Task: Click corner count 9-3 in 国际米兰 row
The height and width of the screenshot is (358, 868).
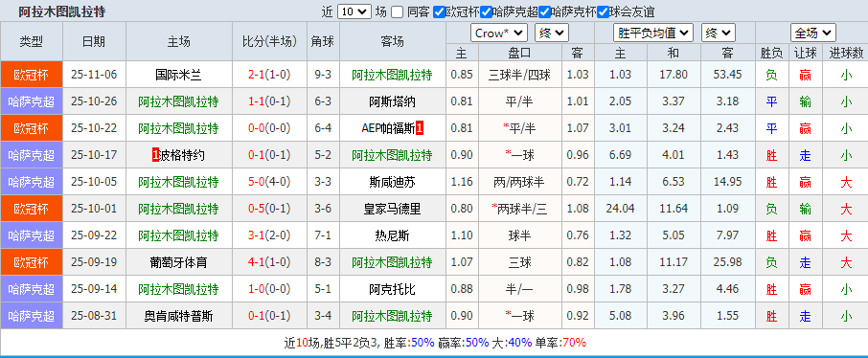Action: [x=323, y=75]
